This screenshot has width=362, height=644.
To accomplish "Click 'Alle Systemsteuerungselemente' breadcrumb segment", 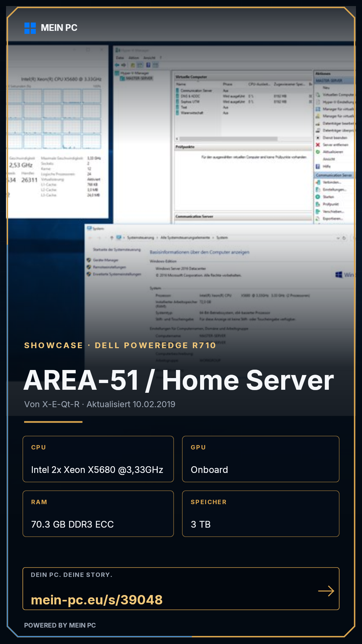I will pyautogui.click(x=185, y=237).
